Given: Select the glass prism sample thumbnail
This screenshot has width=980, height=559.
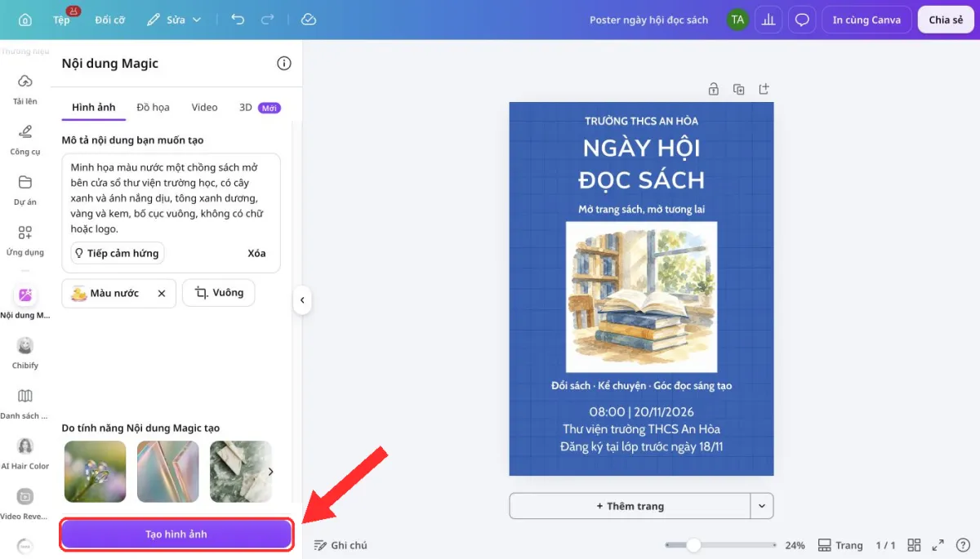Looking at the screenshot, I should pos(167,471).
